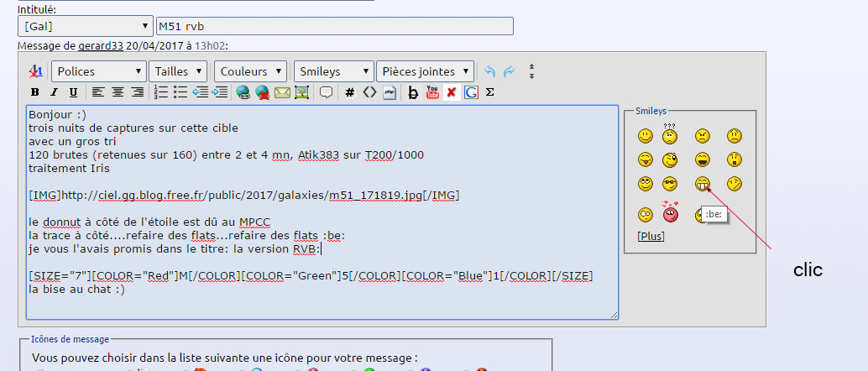Toggle underline formatting
The image size is (868, 371).
click(73, 92)
